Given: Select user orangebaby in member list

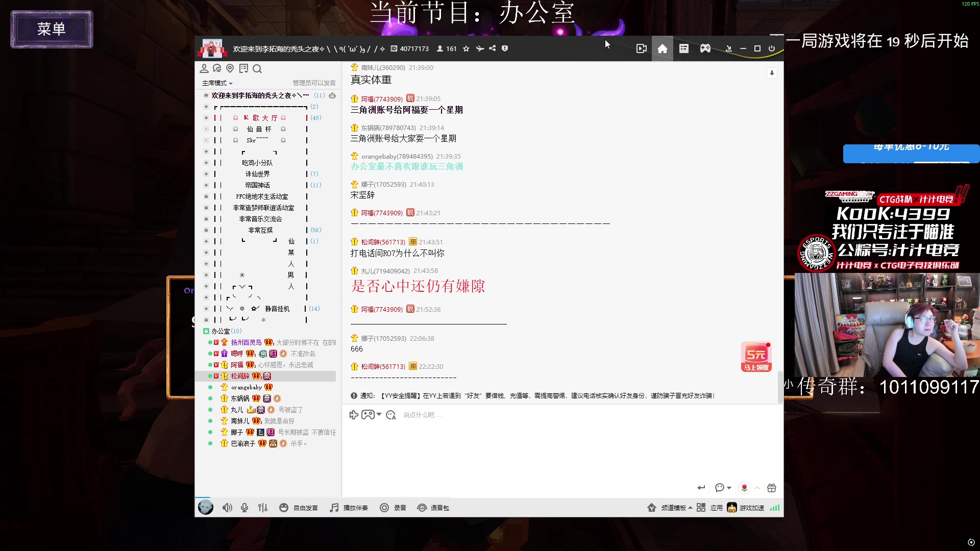Looking at the screenshot, I should [x=247, y=387].
